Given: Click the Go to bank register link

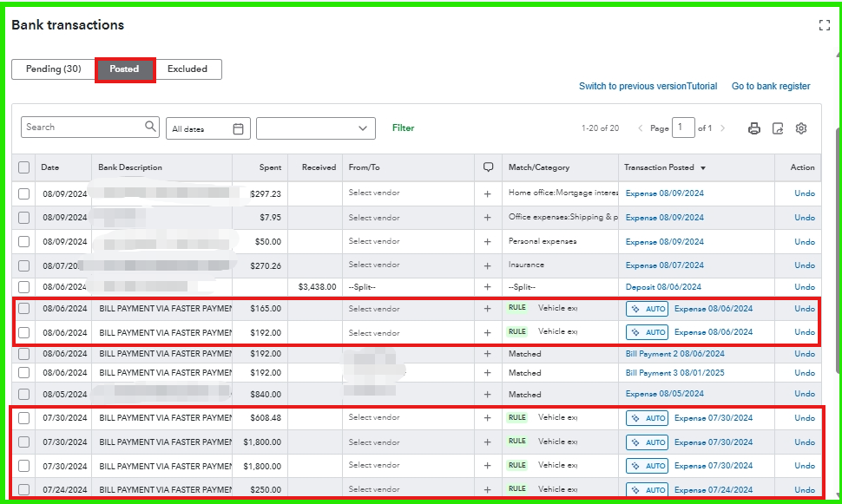Looking at the screenshot, I should (x=771, y=86).
